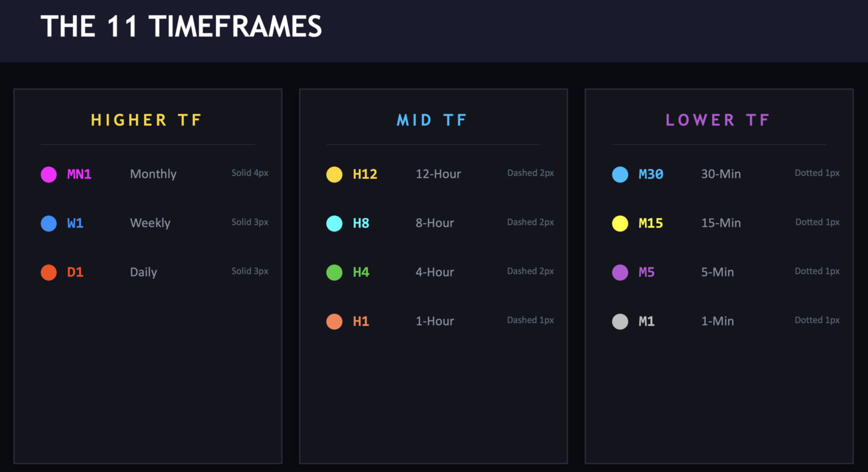This screenshot has height=472, width=868.
Task: Click the green H4 color dot
Action: coord(335,272)
